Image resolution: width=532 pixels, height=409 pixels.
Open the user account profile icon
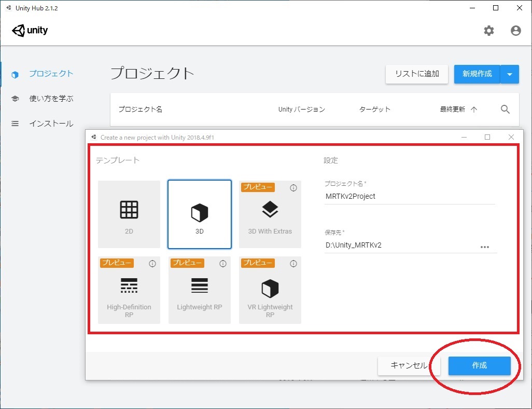click(516, 31)
